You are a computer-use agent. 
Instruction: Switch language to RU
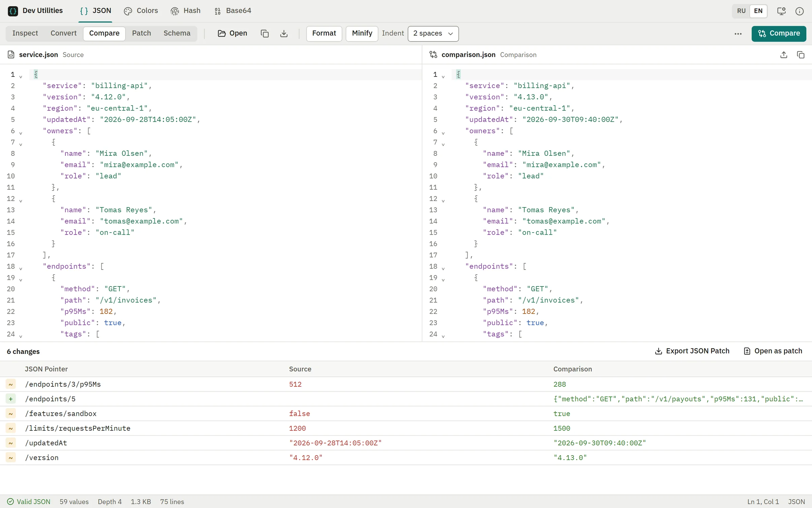(741, 11)
